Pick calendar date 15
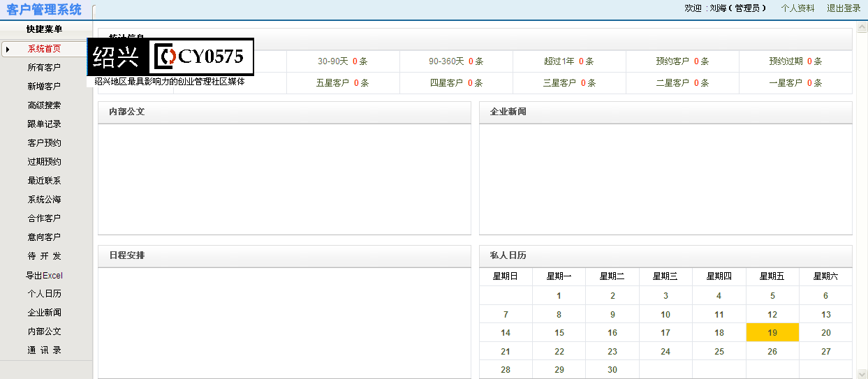 point(559,333)
